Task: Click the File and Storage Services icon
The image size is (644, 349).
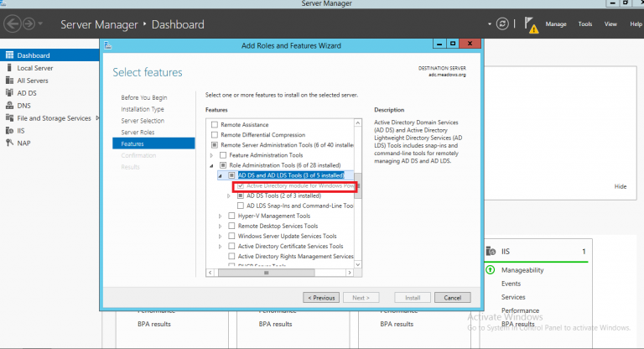Action: pos(9,118)
